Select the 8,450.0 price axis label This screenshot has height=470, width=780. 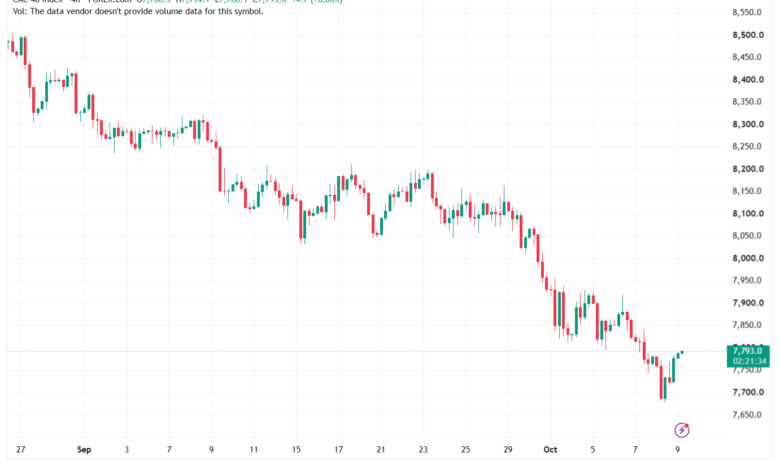coord(747,57)
